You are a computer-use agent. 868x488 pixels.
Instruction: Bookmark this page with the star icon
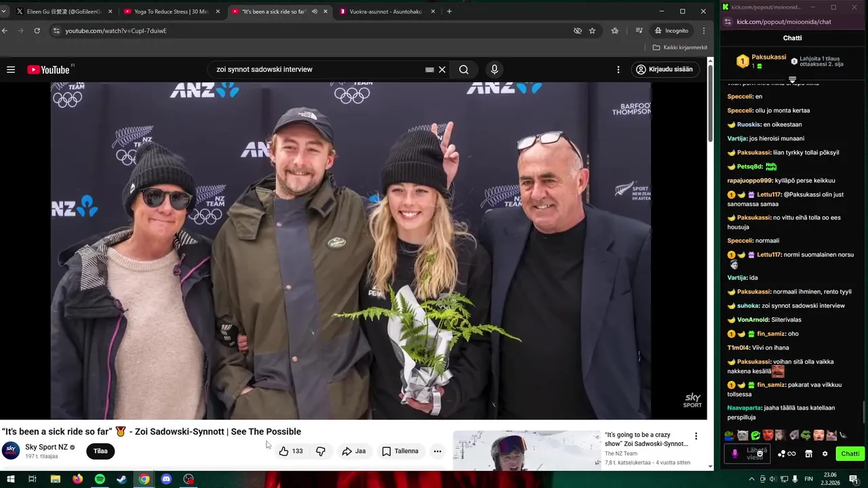(x=592, y=30)
